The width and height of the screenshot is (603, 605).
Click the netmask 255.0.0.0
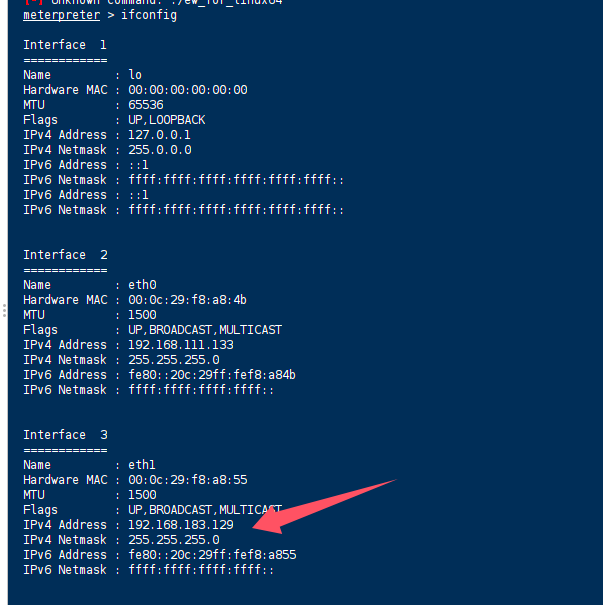coord(159,150)
